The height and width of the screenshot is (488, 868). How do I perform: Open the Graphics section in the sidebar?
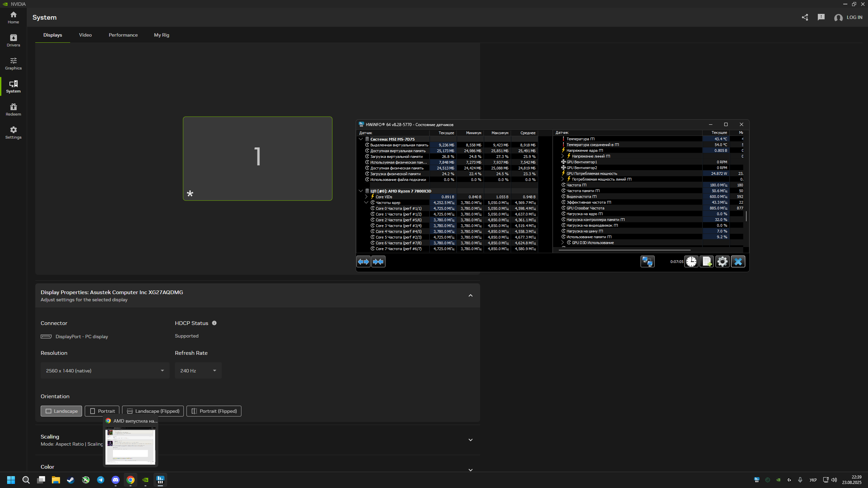point(13,64)
